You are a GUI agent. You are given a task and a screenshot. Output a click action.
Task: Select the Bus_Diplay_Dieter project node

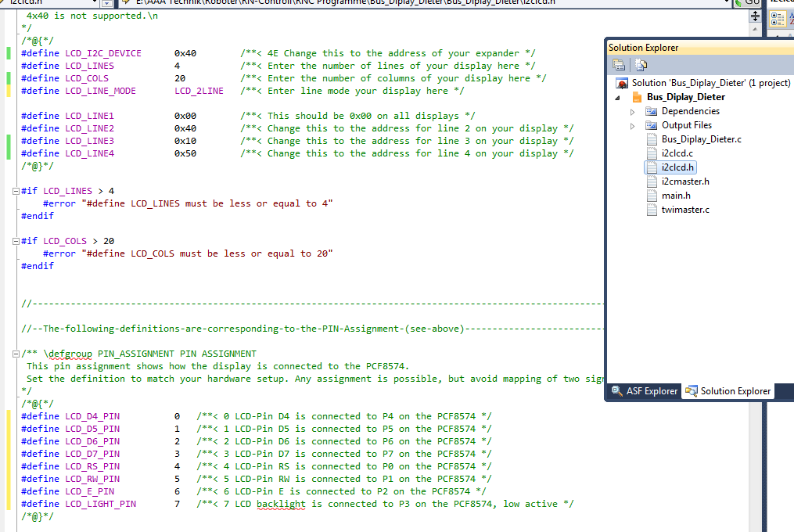pos(685,97)
